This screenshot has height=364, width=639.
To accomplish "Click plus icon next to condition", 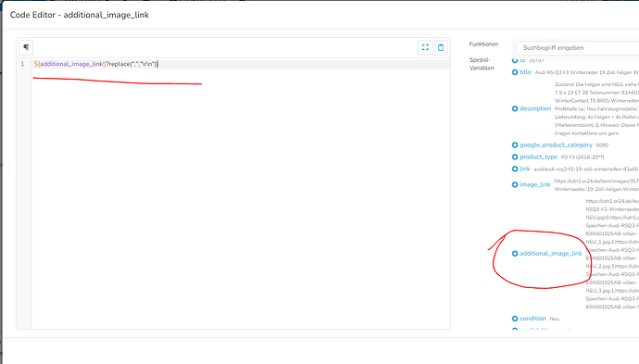I will [x=515, y=319].
